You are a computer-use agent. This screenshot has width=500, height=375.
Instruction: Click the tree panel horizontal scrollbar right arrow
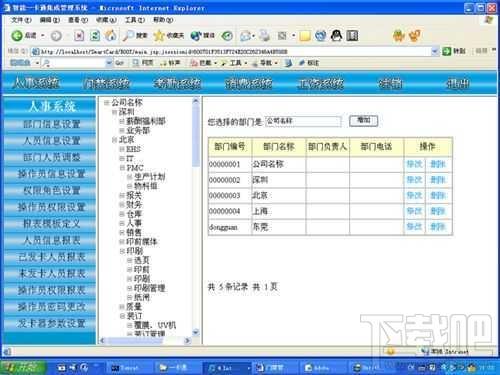point(187,341)
